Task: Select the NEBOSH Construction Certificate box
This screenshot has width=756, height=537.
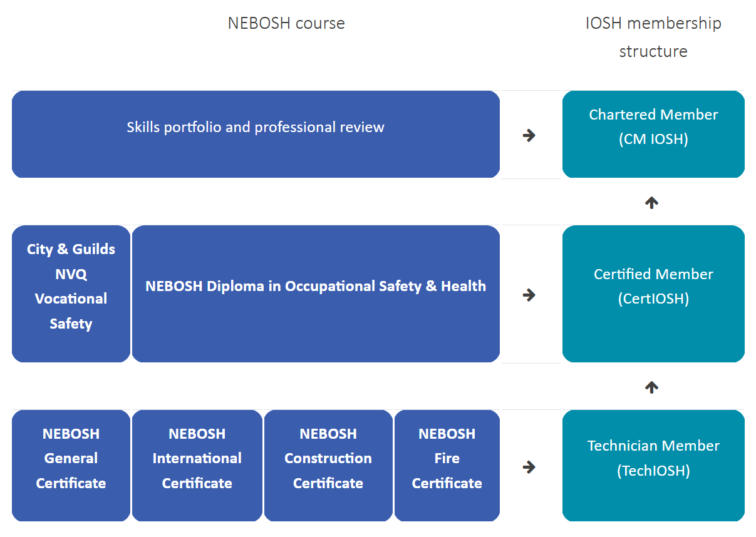Action: point(328,466)
